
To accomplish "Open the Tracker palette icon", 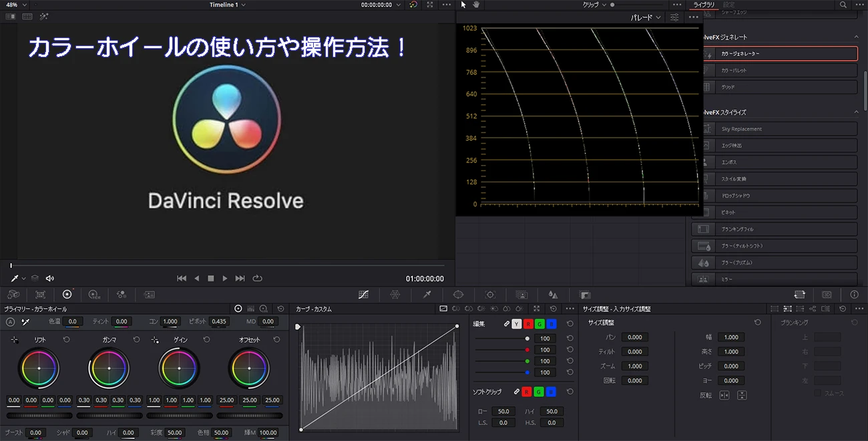I will [x=490, y=294].
